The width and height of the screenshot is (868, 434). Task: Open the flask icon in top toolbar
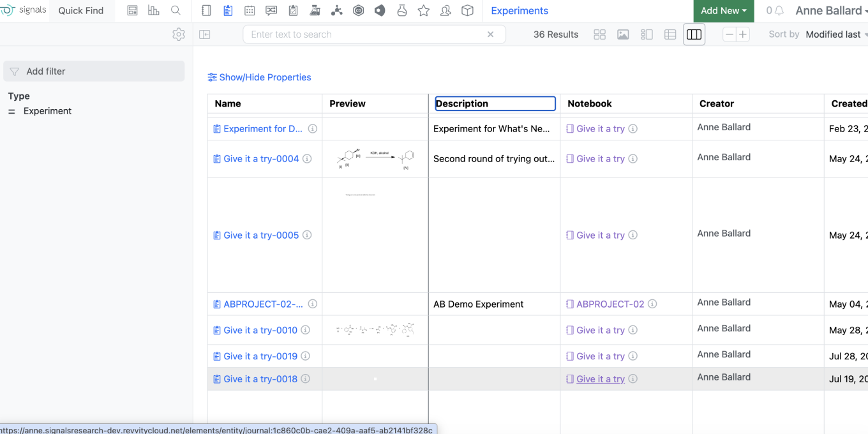tap(401, 11)
